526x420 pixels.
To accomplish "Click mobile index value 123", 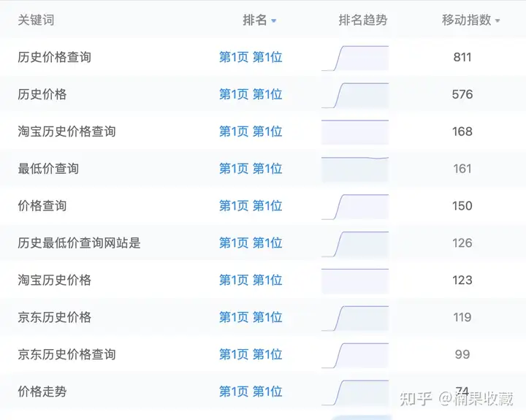I will [x=462, y=280].
